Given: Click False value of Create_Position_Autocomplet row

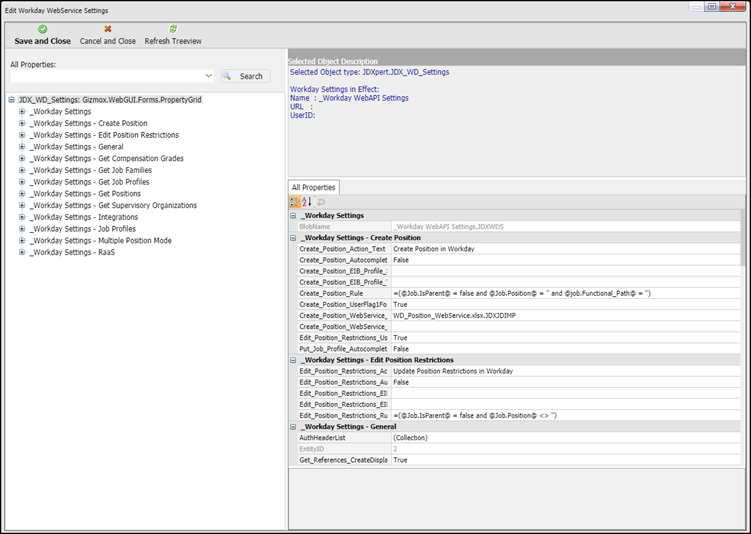Looking at the screenshot, I should tap(566, 260).
